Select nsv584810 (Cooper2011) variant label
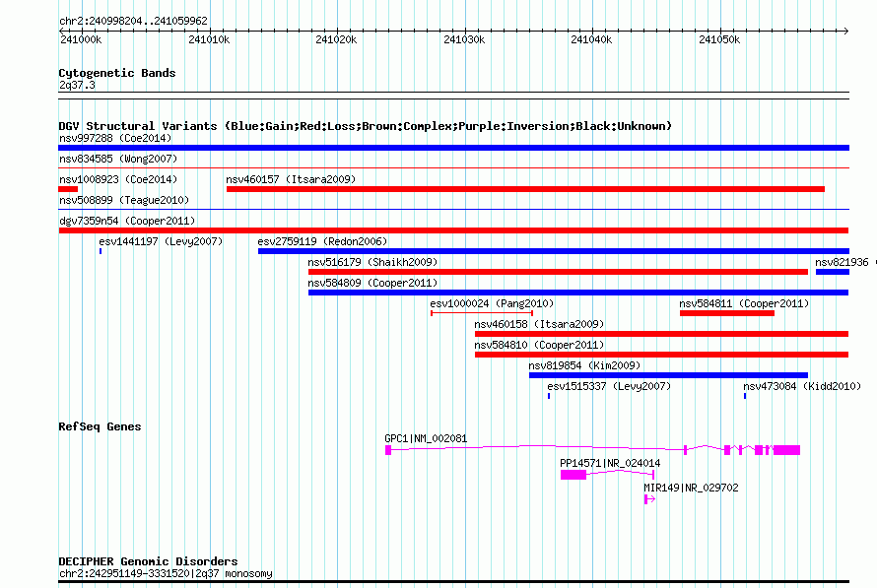Image resolution: width=877 pixels, height=588 pixels. point(539,345)
